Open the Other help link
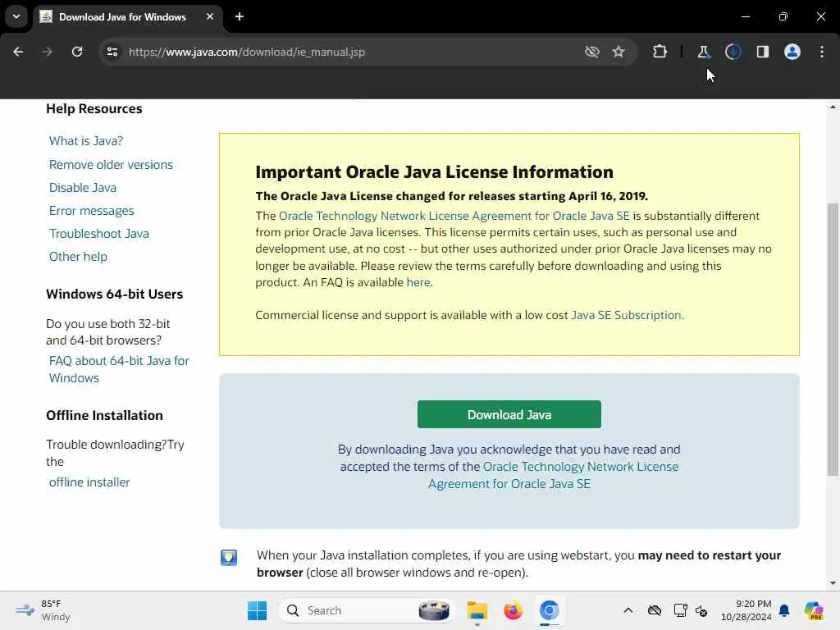 [78, 257]
